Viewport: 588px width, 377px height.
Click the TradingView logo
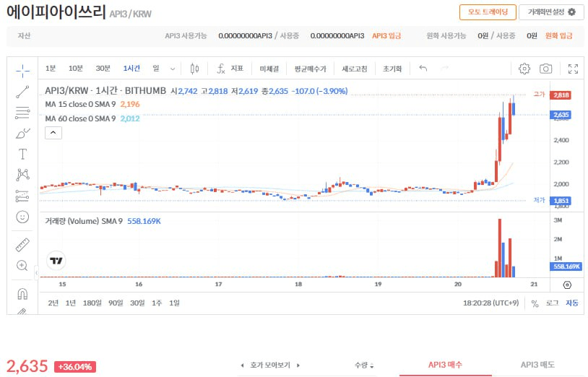tap(56, 261)
